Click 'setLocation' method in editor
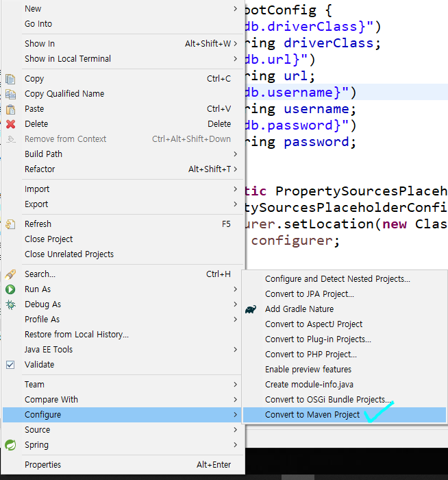 click(x=329, y=224)
